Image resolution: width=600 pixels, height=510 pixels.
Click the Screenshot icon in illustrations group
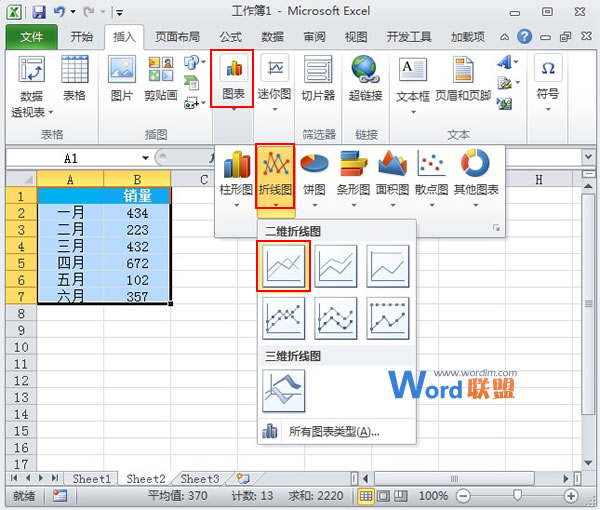[x=192, y=103]
